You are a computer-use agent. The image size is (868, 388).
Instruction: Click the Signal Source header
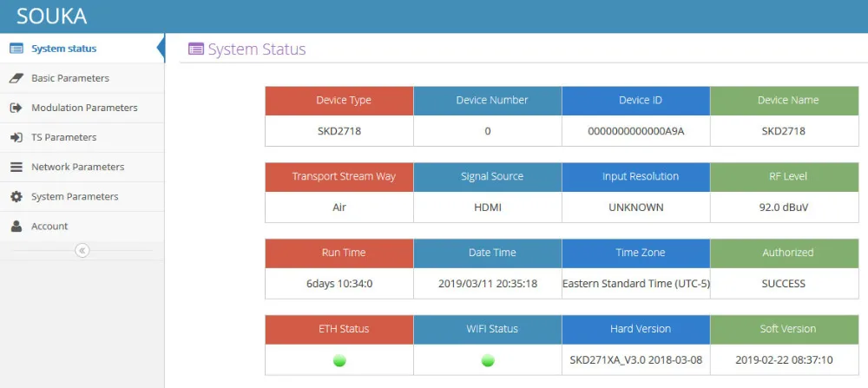pos(488,177)
